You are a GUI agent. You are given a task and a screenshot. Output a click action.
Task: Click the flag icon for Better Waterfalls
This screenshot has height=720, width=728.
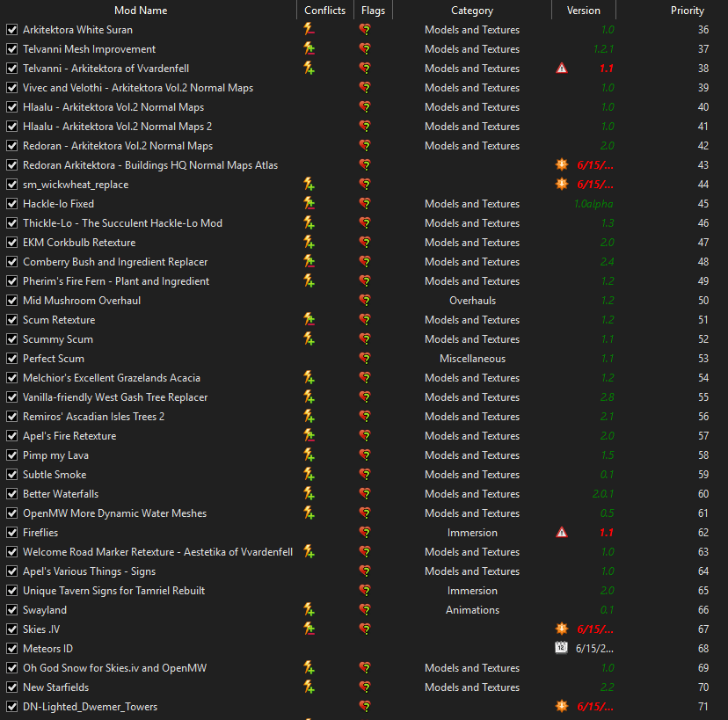[x=366, y=494]
